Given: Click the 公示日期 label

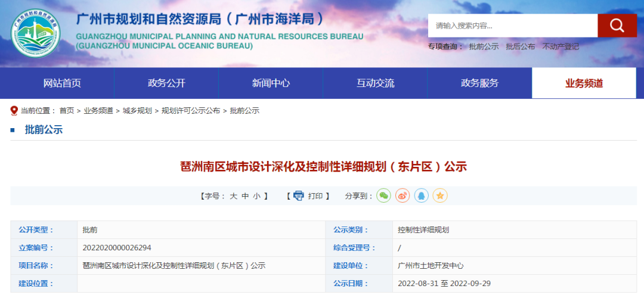Looking at the screenshot, I should coord(351,283).
